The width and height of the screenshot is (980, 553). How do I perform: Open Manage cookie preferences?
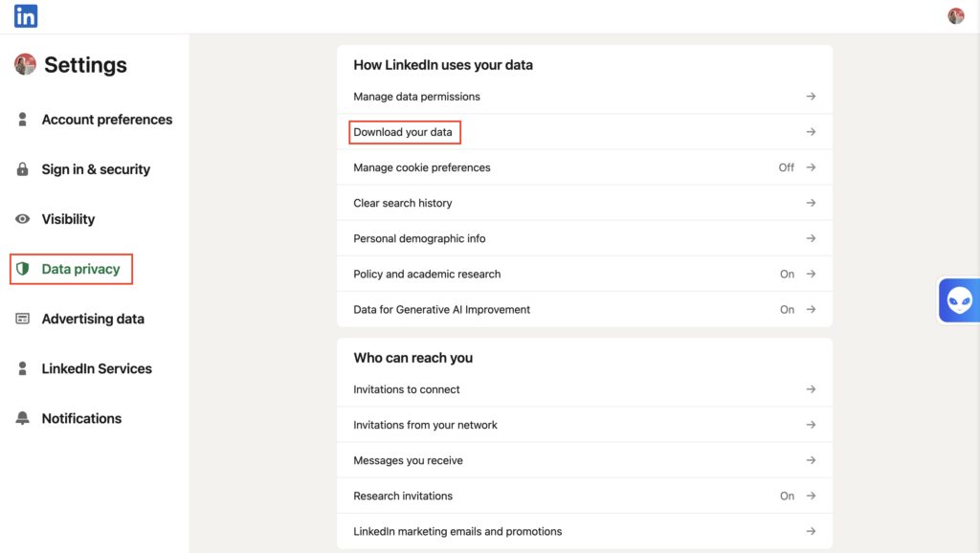coord(585,167)
